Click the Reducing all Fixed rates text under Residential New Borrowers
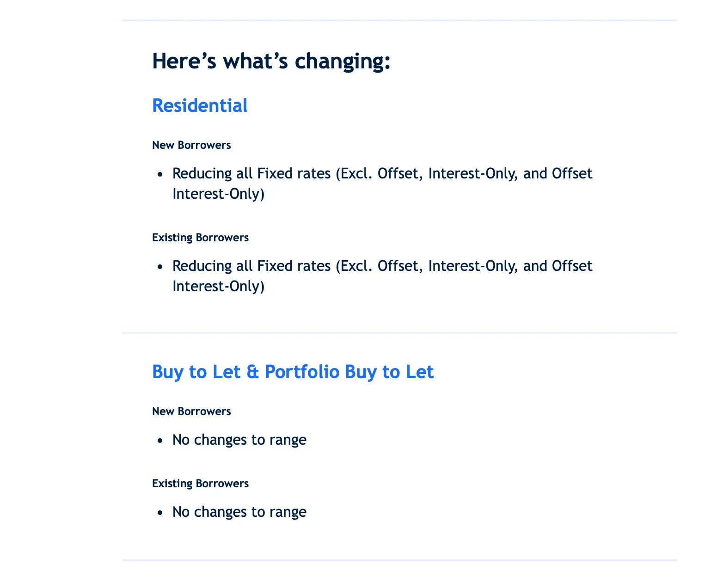This screenshot has width=723, height=588. (x=382, y=174)
